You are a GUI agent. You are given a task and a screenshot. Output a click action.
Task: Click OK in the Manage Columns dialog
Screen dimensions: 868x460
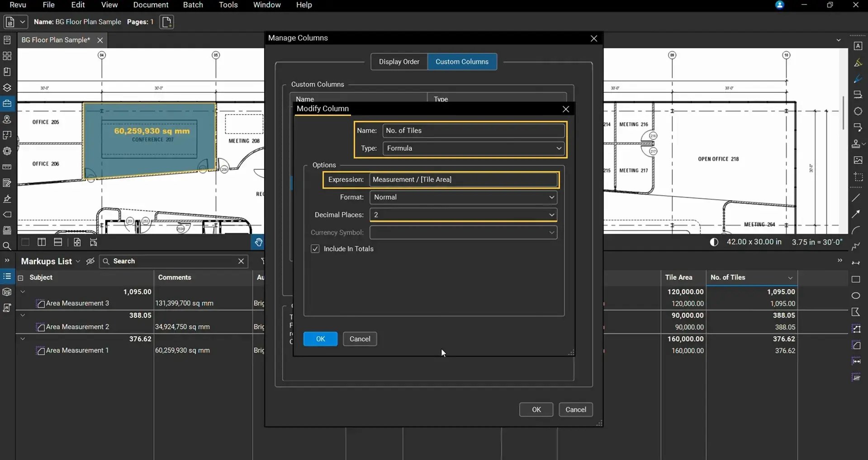click(x=536, y=410)
